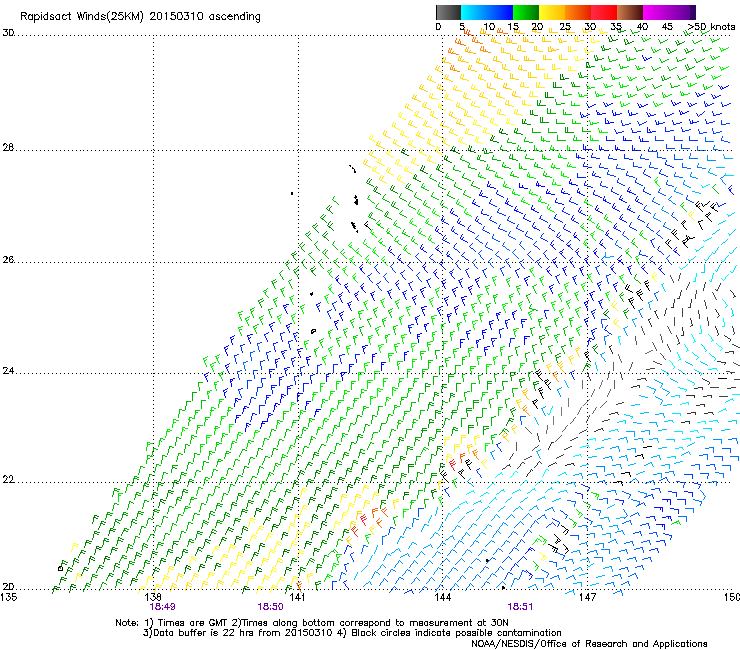Click the 18:51 swath time label
Image resolution: width=740 pixels, height=650 pixels.
[x=520, y=607]
